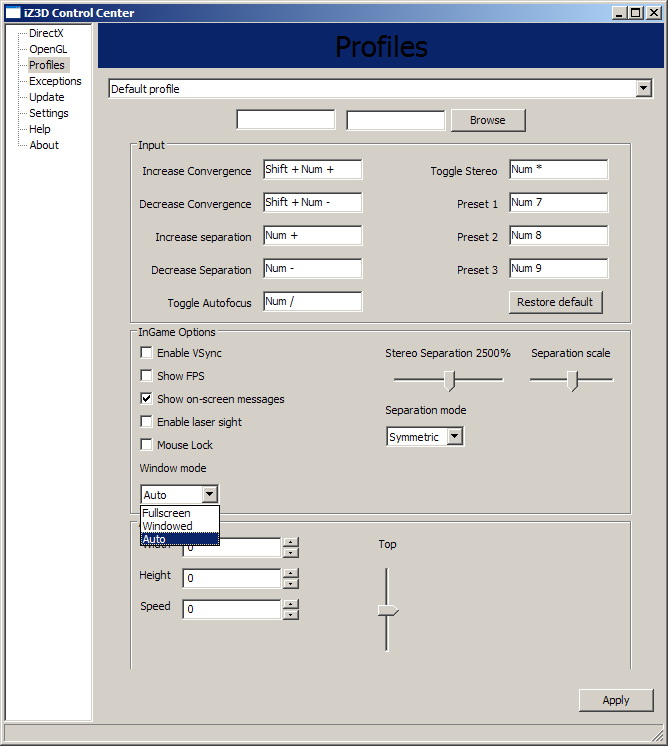
Task: Click the Apply button
Action: (x=616, y=700)
